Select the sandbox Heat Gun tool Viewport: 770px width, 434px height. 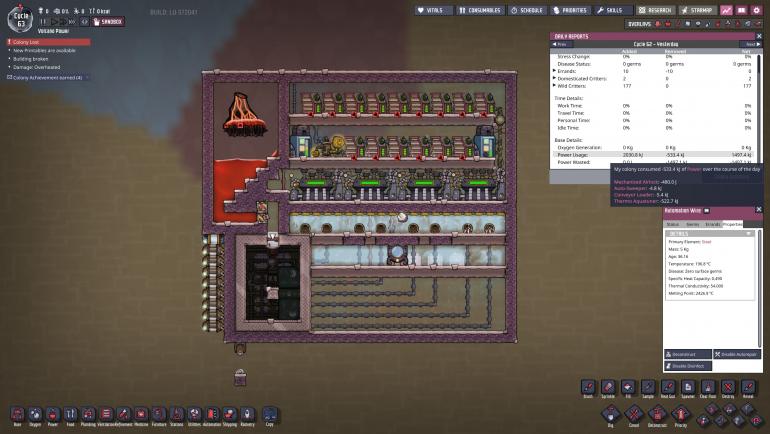(x=668, y=387)
